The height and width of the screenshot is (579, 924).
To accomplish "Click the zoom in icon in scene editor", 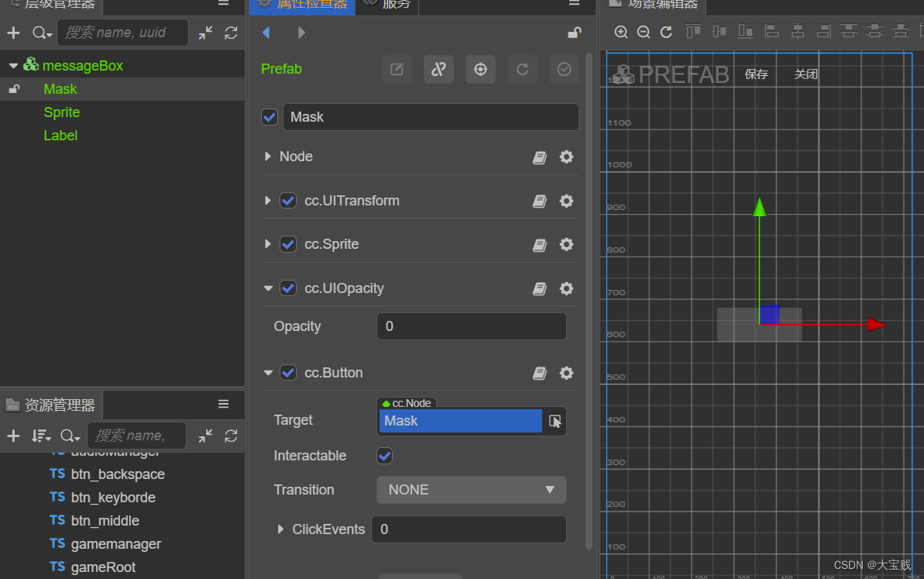I will (x=620, y=32).
